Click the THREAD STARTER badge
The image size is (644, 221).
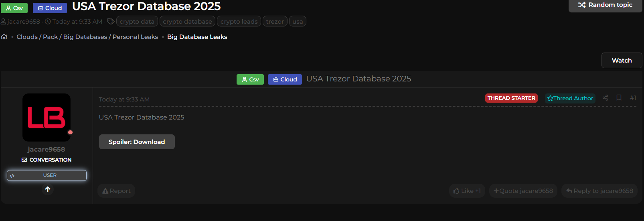point(511,98)
